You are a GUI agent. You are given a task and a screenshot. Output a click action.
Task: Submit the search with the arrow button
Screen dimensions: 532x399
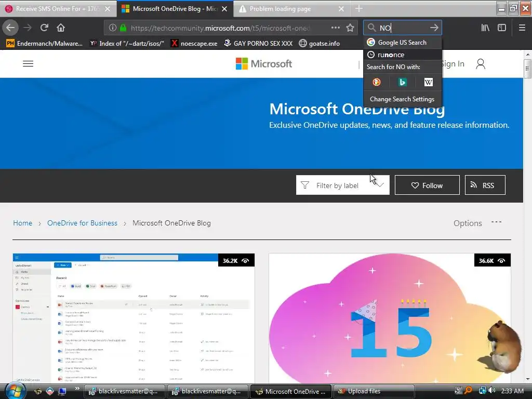coord(434,28)
